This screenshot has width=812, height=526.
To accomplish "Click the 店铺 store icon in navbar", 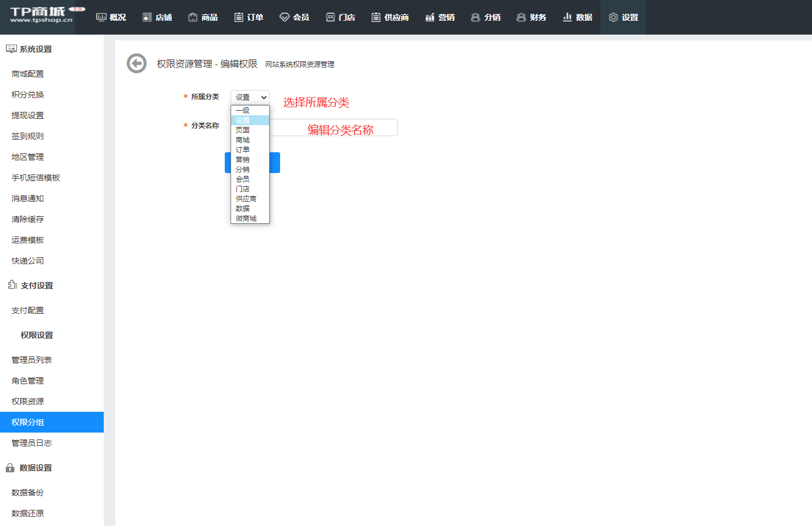I will coord(147,17).
